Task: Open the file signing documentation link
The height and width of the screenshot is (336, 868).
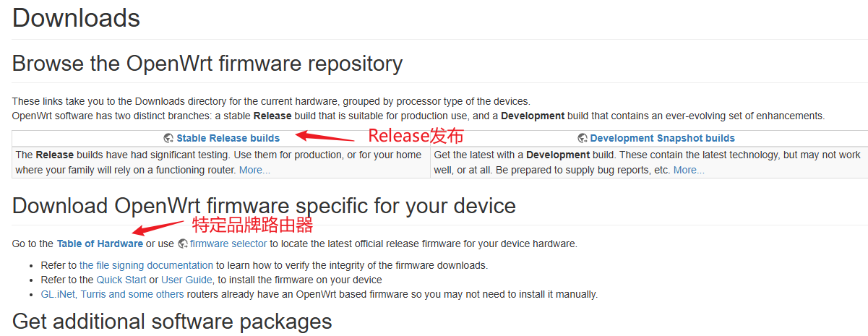Action: pyautogui.click(x=146, y=265)
